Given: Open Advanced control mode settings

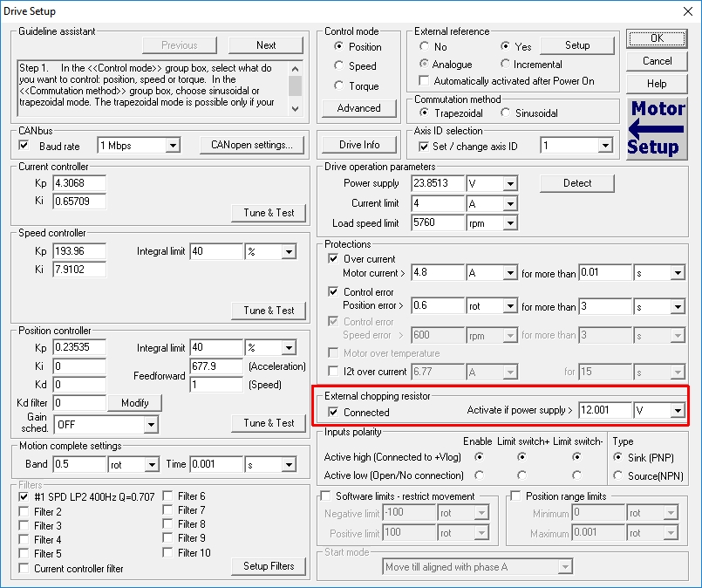Looking at the screenshot, I should [359, 108].
